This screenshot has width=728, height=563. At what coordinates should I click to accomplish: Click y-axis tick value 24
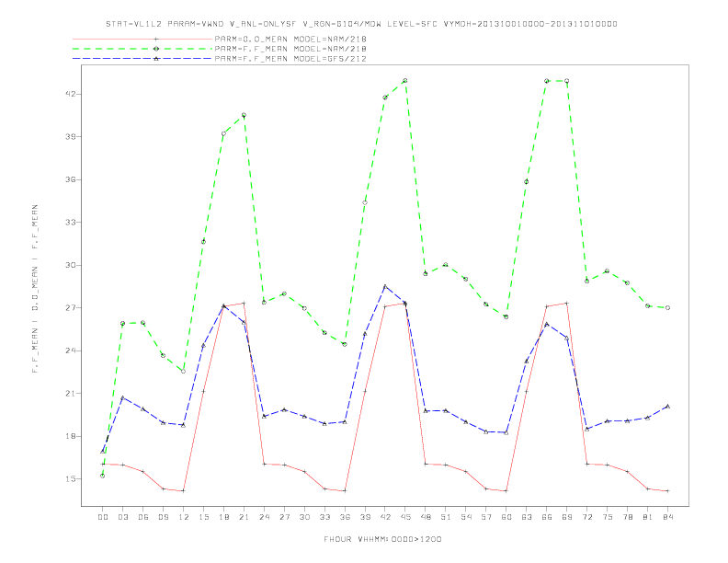pos(70,350)
